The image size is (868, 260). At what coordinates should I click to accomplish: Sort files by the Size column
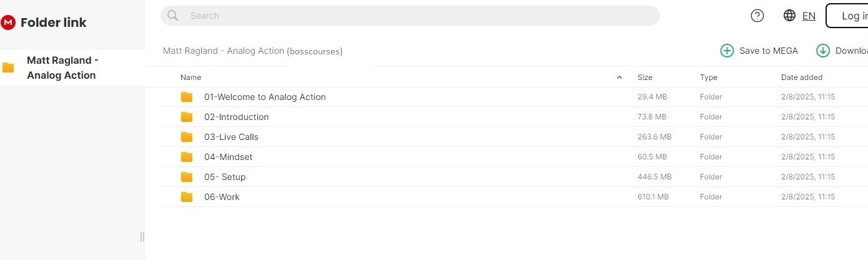(644, 77)
